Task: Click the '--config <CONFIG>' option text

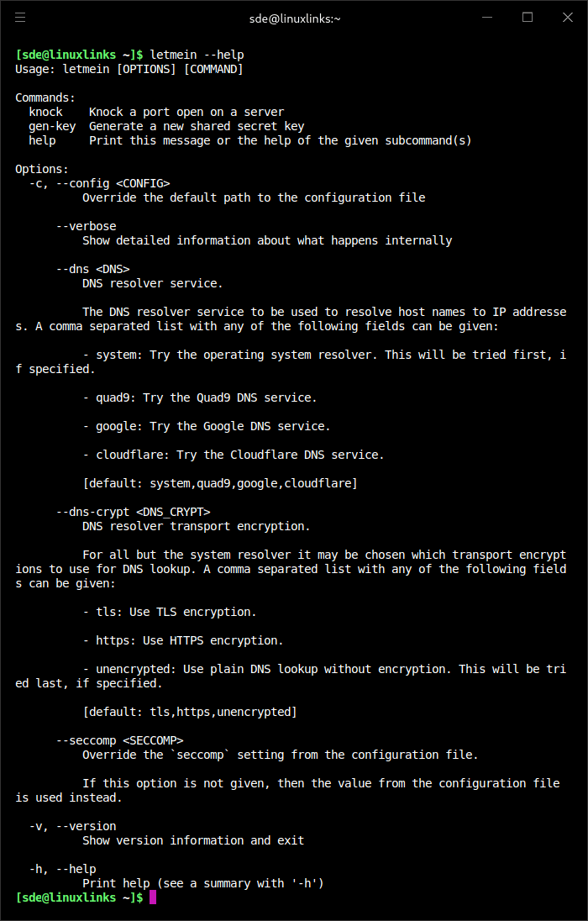Action: click(x=113, y=183)
